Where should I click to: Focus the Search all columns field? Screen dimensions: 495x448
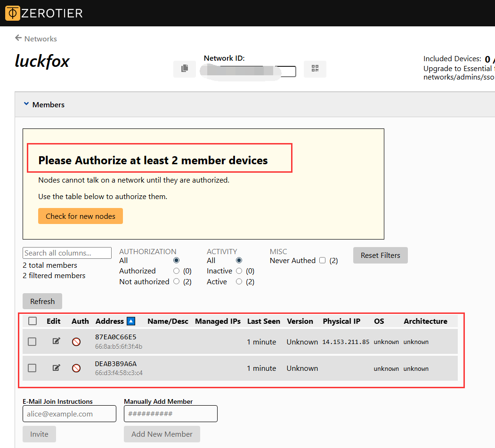(x=67, y=253)
